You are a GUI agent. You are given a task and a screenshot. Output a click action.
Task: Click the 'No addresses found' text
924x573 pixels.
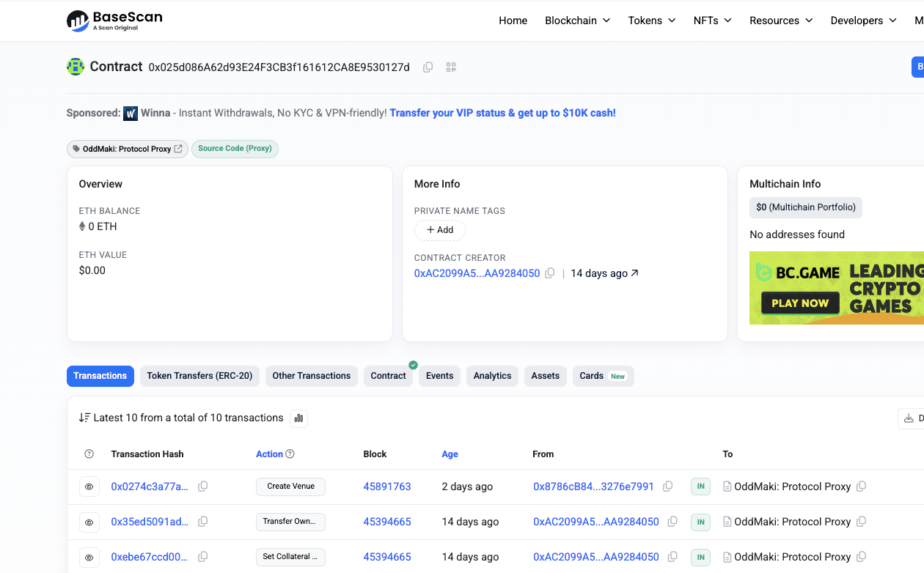tap(797, 234)
